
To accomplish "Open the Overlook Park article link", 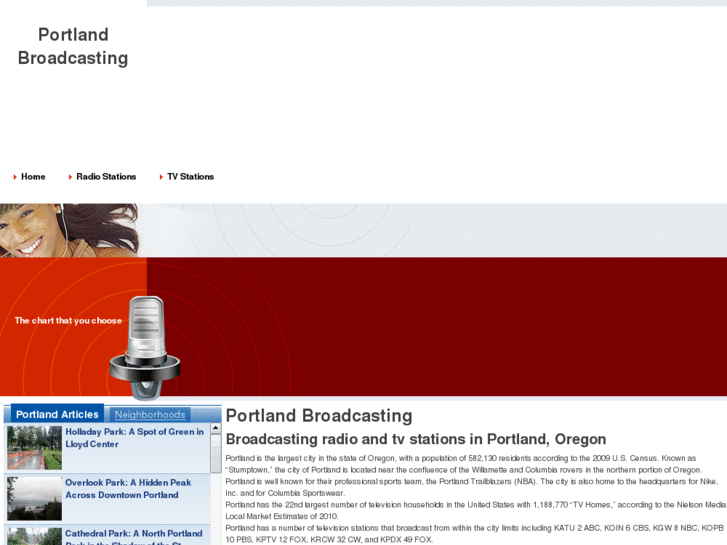I will pyautogui.click(x=128, y=489).
